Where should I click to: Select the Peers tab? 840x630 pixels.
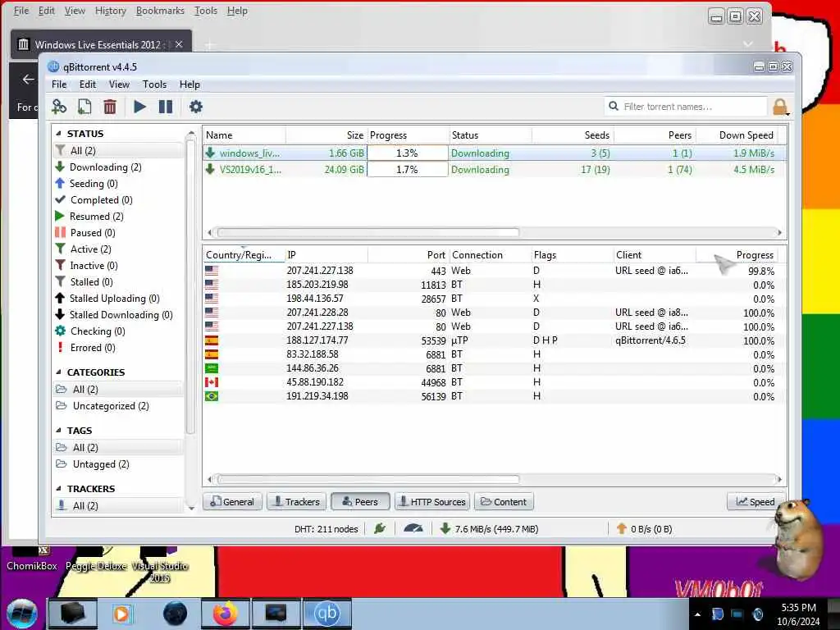coord(360,502)
